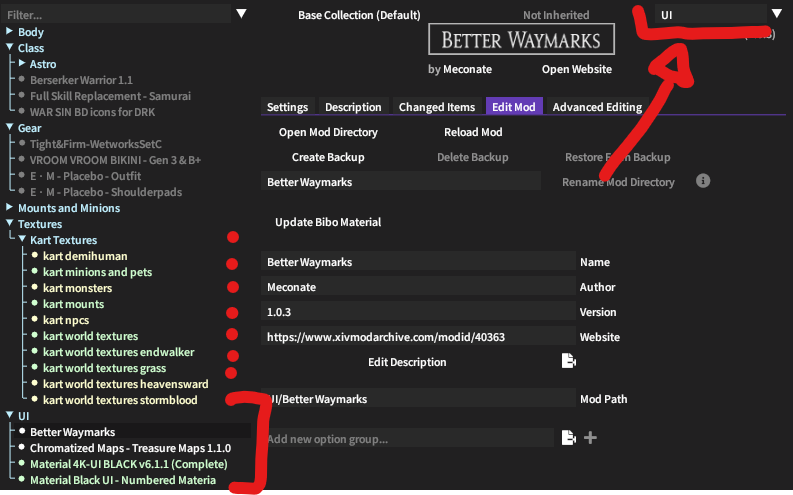Collapse the Kart Textures folder

point(23,240)
